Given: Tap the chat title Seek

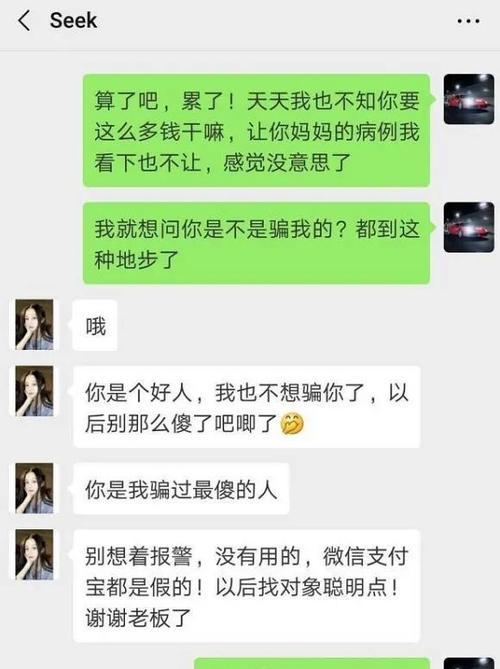Looking at the screenshot, I should [x=73, y=20].
